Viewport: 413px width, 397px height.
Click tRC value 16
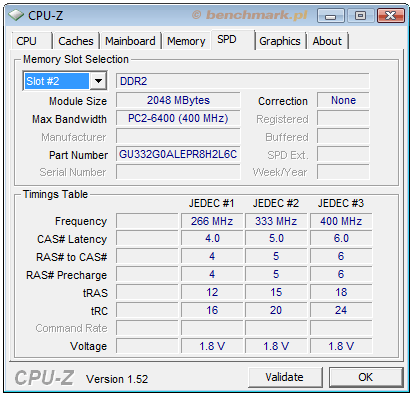coord(212,310)
